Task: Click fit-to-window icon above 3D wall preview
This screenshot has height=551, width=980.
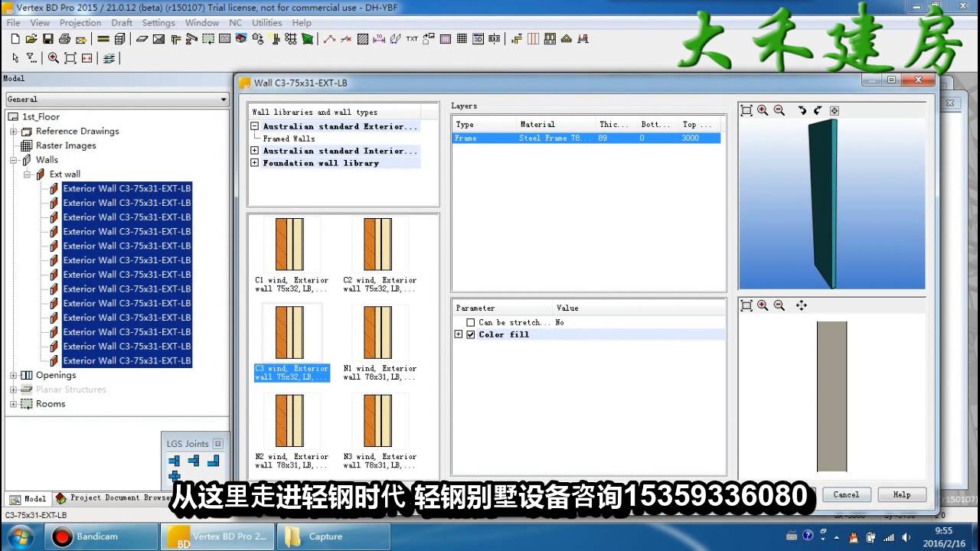Action: click(x=746, y=110)
